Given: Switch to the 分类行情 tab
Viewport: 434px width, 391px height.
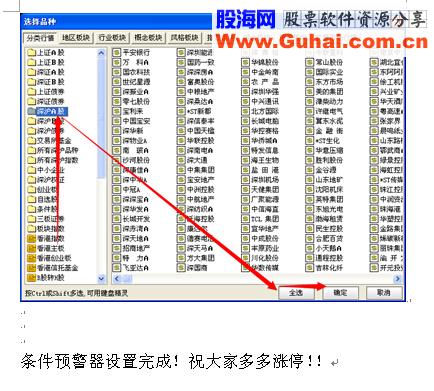Looking at the screenshot, I should [40, 38].
